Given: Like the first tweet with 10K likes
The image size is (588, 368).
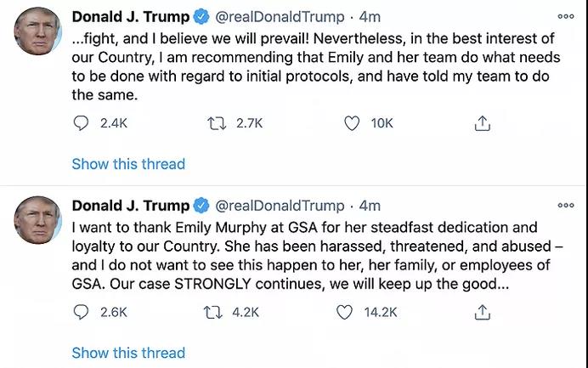Looking at the screenshot, I should (x=352, y=123).
